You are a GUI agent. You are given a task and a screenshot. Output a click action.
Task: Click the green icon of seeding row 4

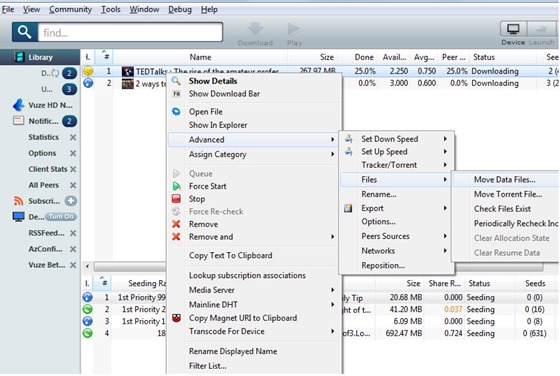pos(88,333)
